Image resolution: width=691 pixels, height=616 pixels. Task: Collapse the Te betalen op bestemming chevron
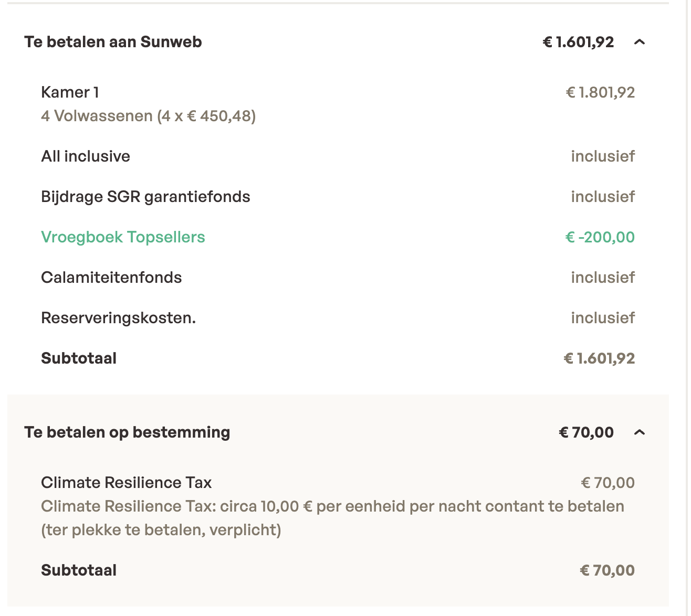(639, 432)
